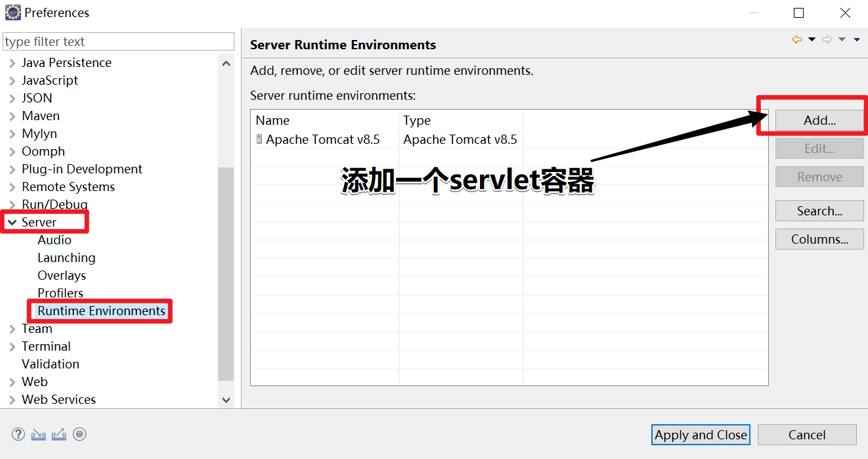
Task: Sort by the Name column header
Action: 325,120
